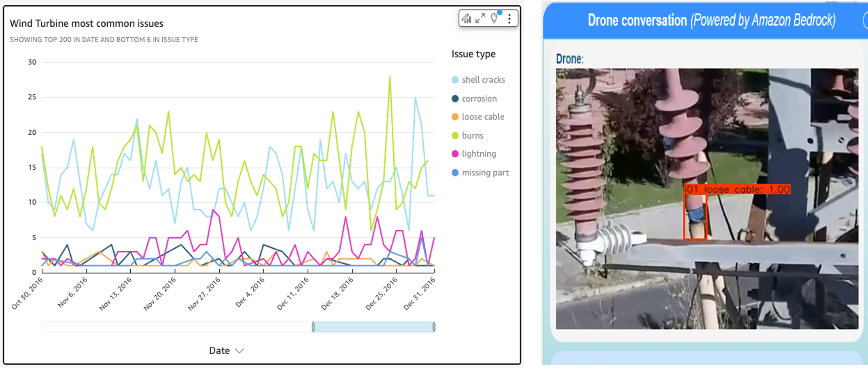This screenshot has width=868, height=371.
Task: Maximize the chart using the expand arrows icon
Action: point(480,18)
